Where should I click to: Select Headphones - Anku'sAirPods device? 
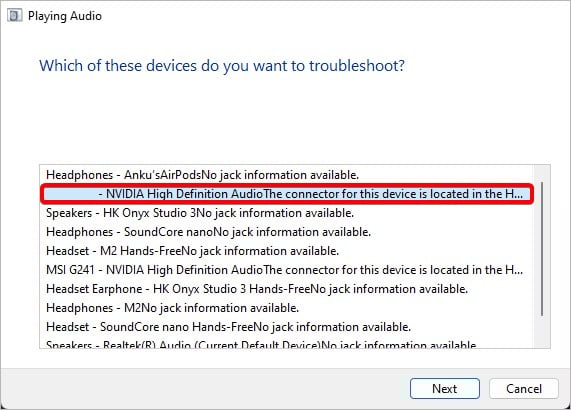click(x=202, y=175)
